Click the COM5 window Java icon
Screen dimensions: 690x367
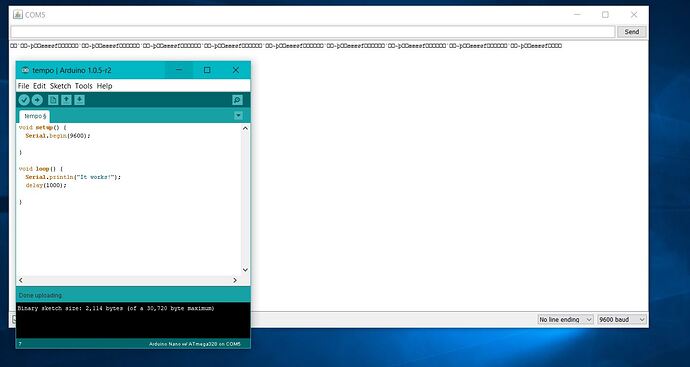[x=18, y=15]
